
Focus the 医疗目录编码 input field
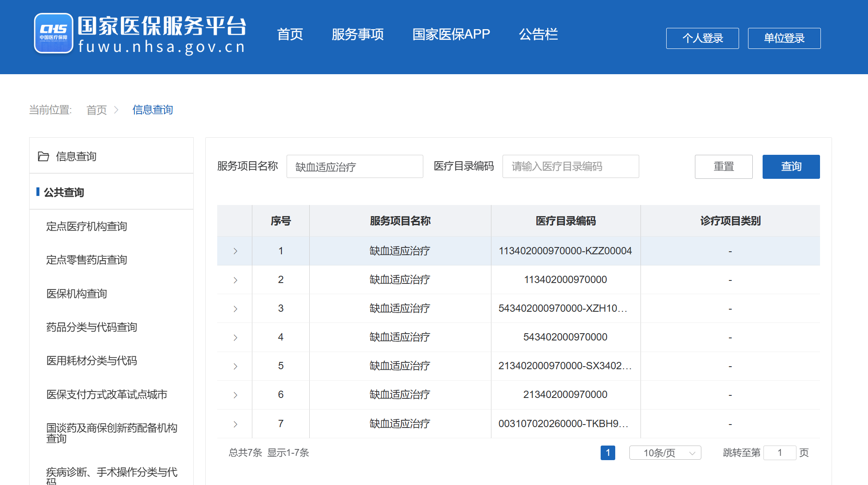[x=570, y=166]
